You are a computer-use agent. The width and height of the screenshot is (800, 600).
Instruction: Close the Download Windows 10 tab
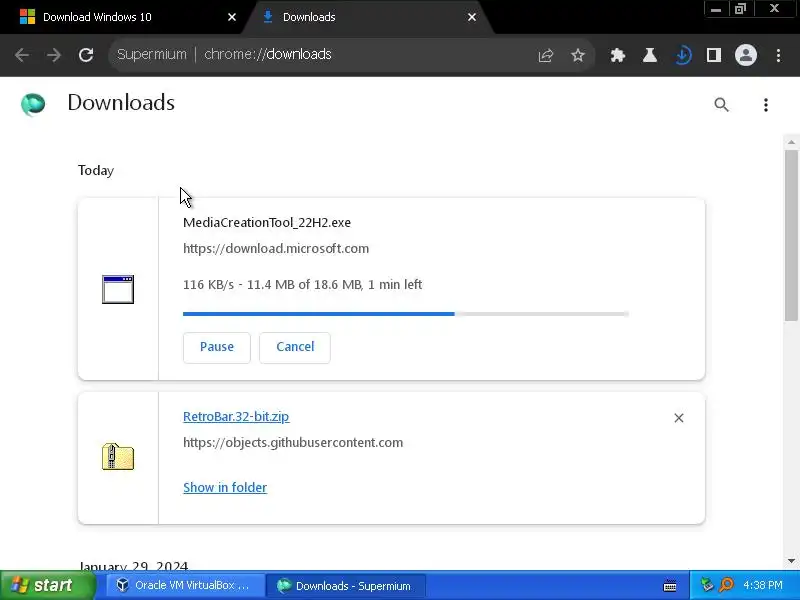232,17
